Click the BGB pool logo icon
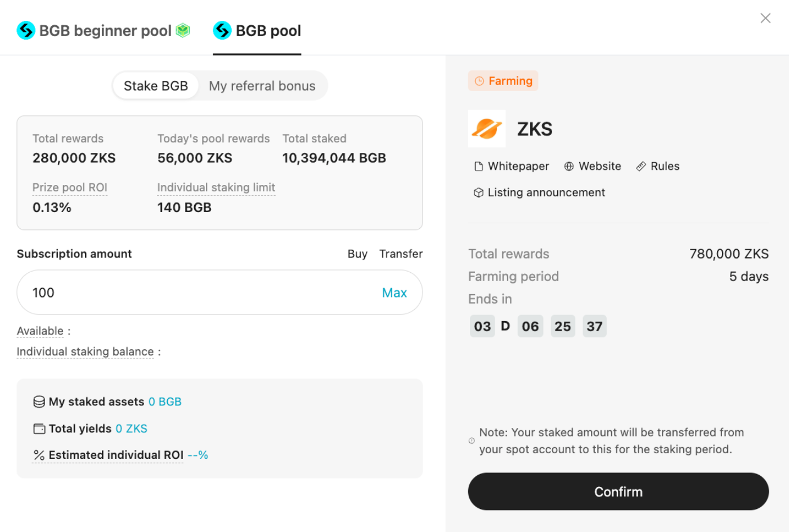This screenshot has height=532, width=789. point(222,30)
